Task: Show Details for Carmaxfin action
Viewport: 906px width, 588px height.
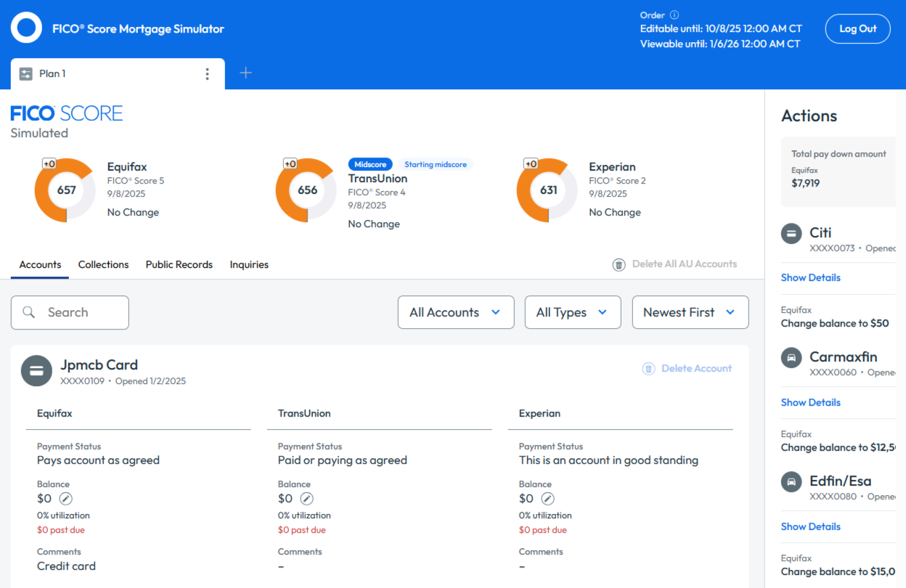Action: point(811,402)
